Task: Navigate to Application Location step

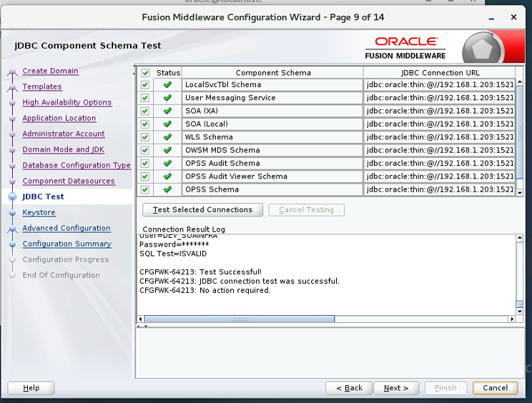Action: (59, 118)
